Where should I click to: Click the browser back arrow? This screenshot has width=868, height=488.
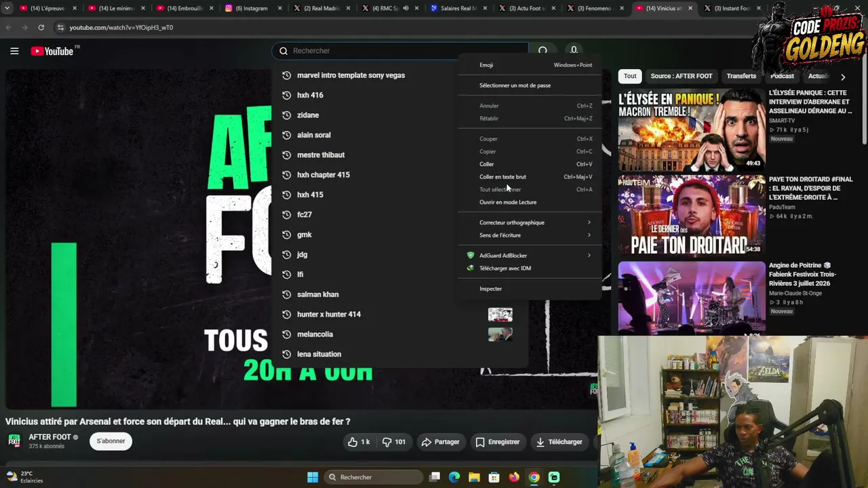coord(9,27)
